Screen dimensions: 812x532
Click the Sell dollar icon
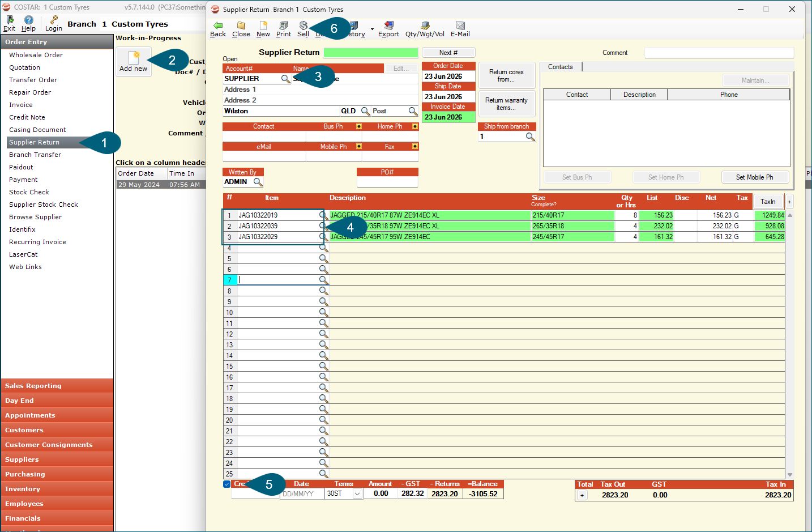(x=304, y=25)
